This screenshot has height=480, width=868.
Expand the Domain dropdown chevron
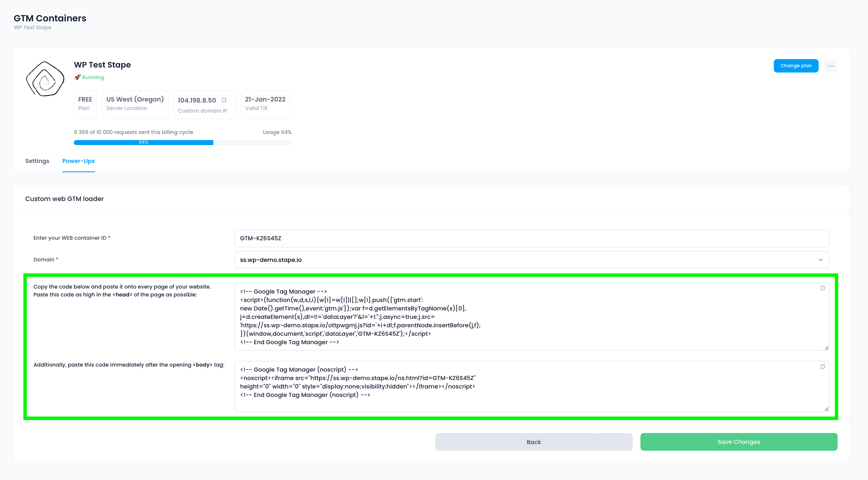tap(820, 260)
